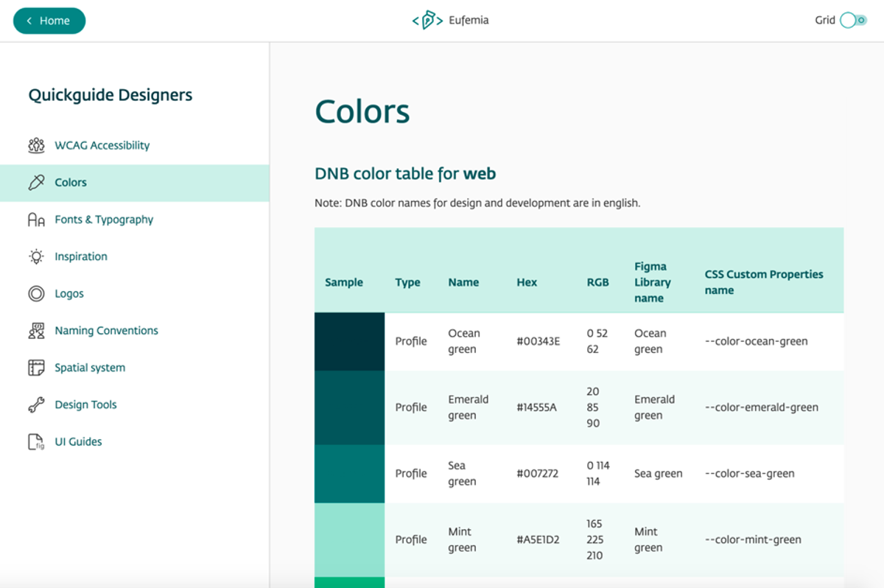Click the Fonts & Typography Aa icon

tap(36, 220)
